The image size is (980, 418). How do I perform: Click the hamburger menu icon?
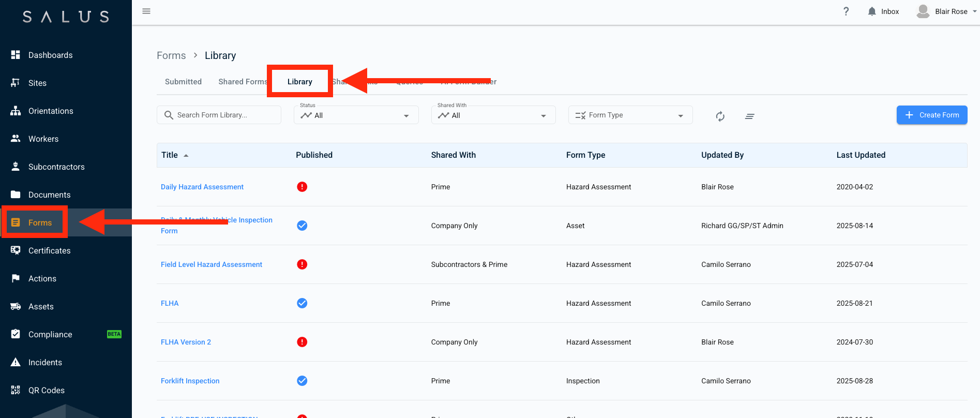click(146, 11)
